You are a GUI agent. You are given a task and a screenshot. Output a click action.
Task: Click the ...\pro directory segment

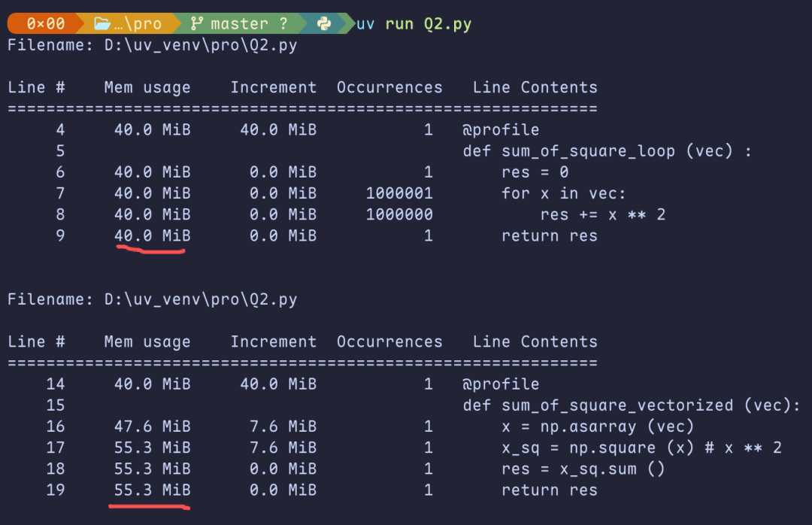click(128, 23)
